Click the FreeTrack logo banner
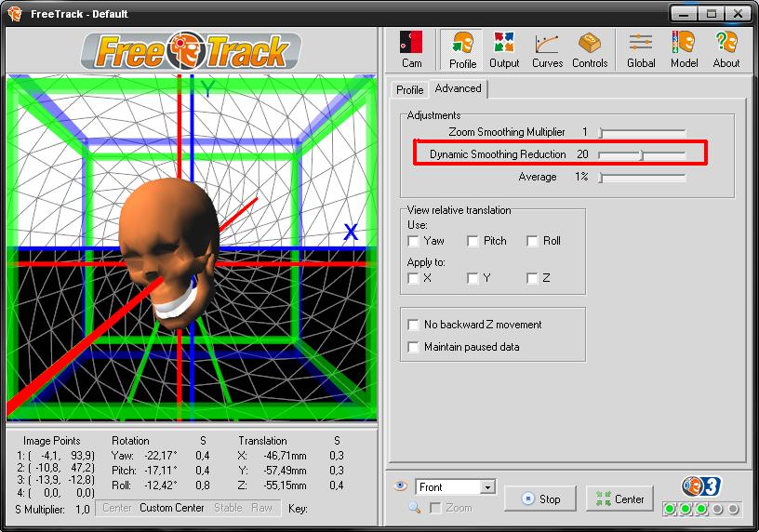Image resolution: width=759 pixels, height=532 pixels. (x=192, y=50)
